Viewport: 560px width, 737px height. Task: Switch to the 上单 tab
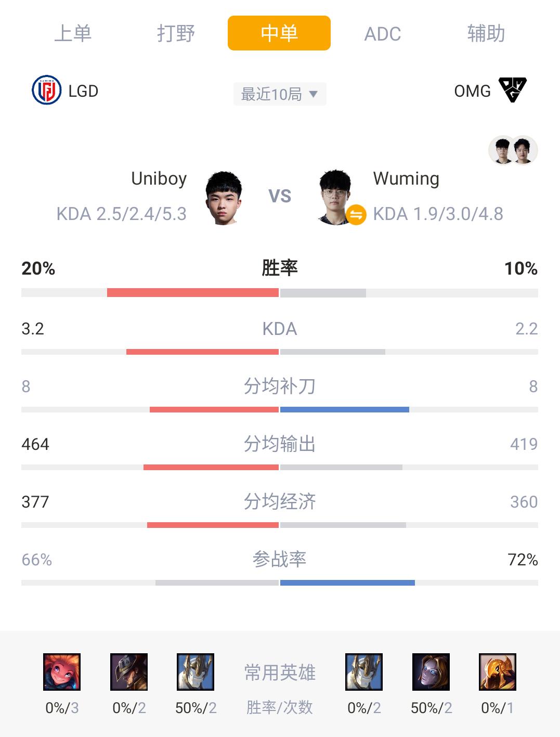[73, 33]
